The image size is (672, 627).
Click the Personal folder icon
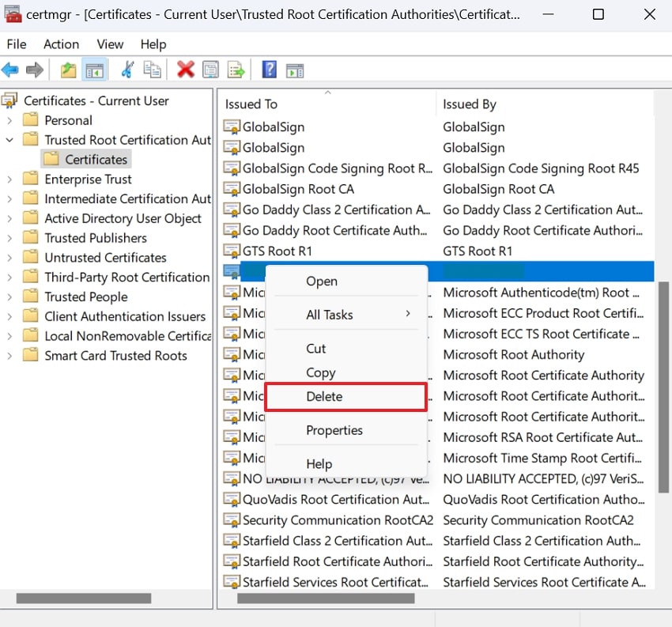point(30,119)
